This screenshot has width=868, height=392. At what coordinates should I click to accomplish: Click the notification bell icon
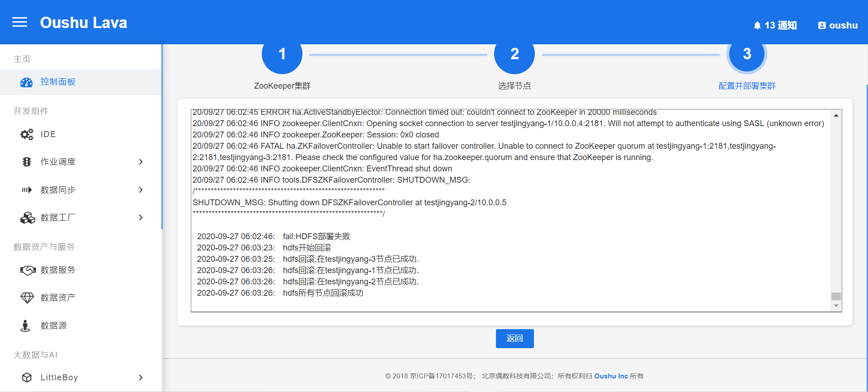757,26
